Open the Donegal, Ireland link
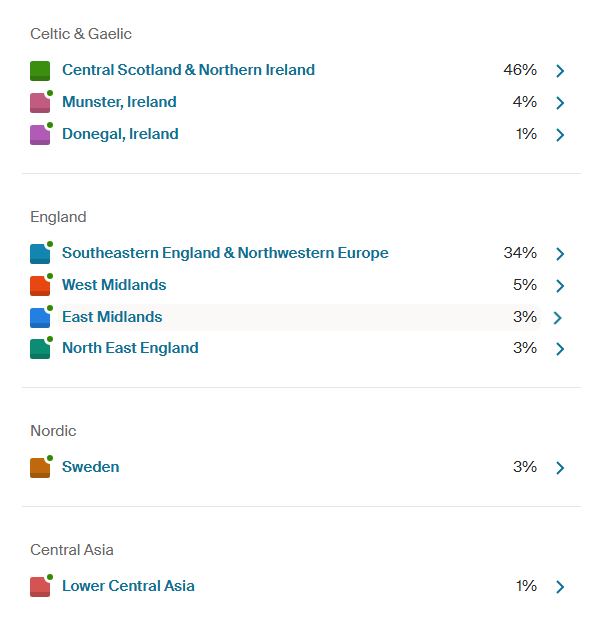The image size is (613, 635). point(120,134)
